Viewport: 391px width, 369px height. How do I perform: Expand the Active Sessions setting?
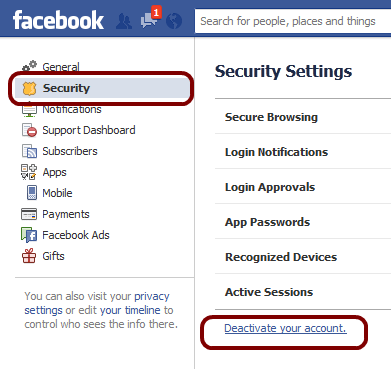point(303,292)
